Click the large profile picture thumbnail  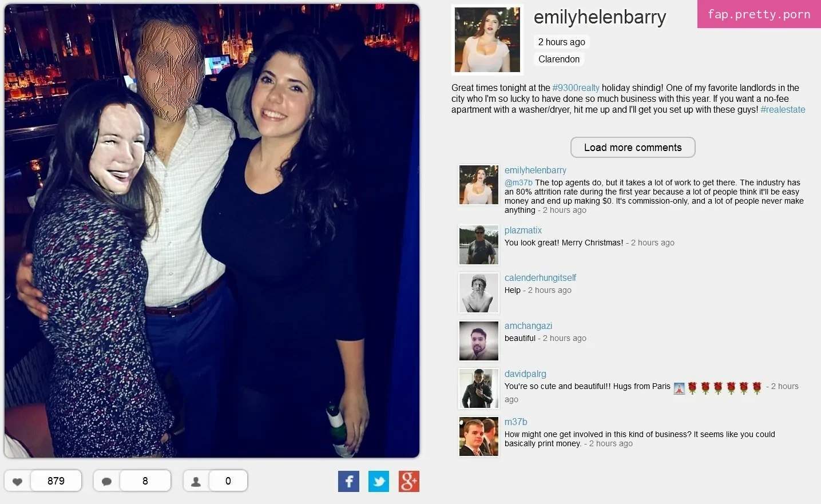coord(487,40)
